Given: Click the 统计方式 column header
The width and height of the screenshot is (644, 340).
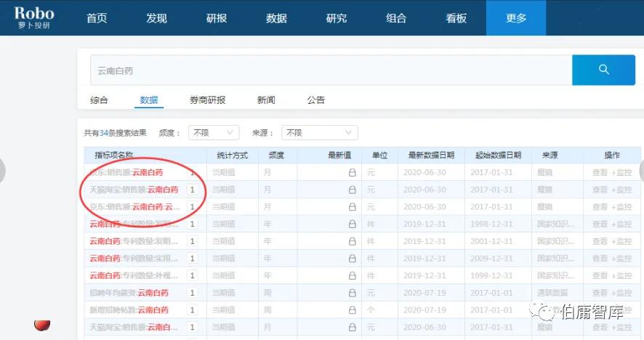Looking at the screenshot, I should [232, 155].
